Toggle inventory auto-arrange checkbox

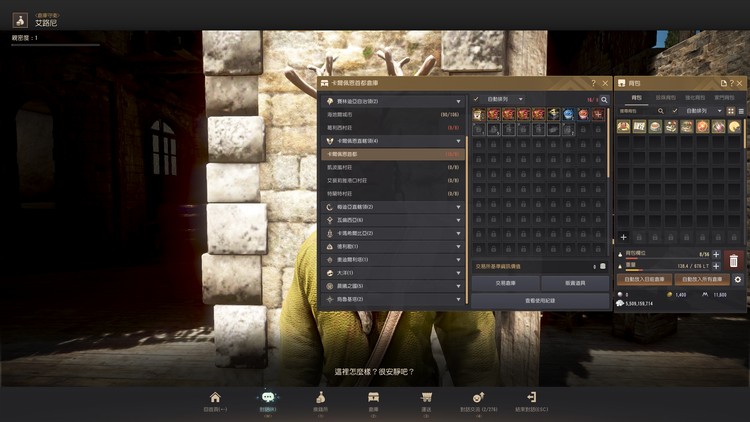(675, 110)
